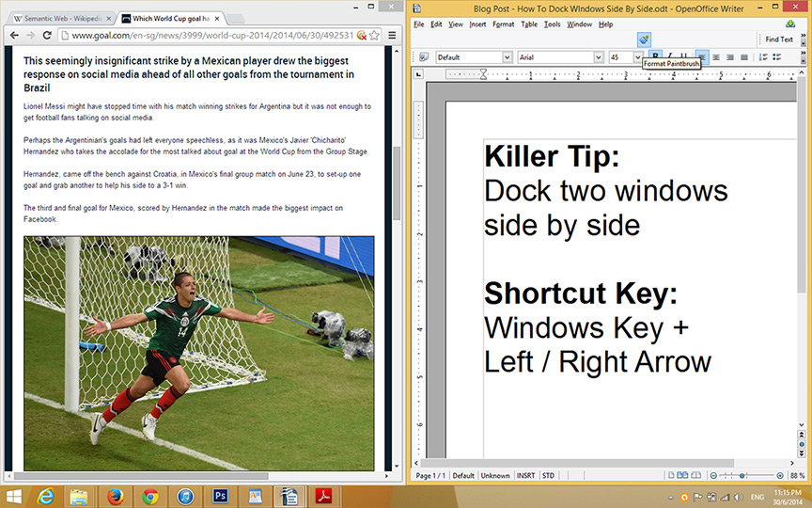Viewport: 812px width, 508px height.
Task: Open the View menu in Writer
Action: [456, 24]
